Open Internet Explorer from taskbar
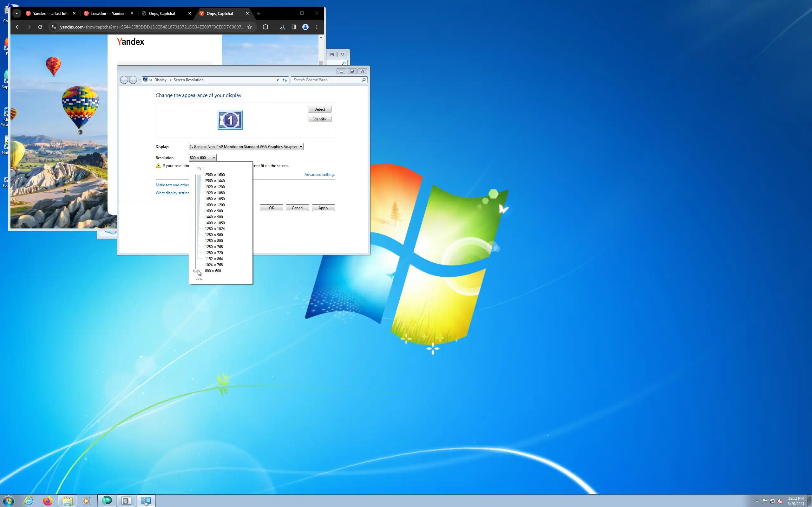The image size is (812, 507). pos(29,501)
